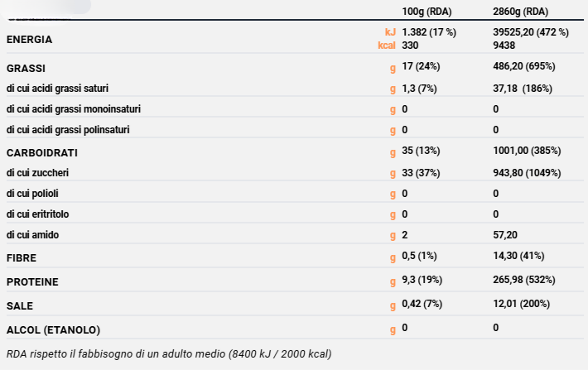
Task: Click the SALE row label
Action: [x=20, y=305]
